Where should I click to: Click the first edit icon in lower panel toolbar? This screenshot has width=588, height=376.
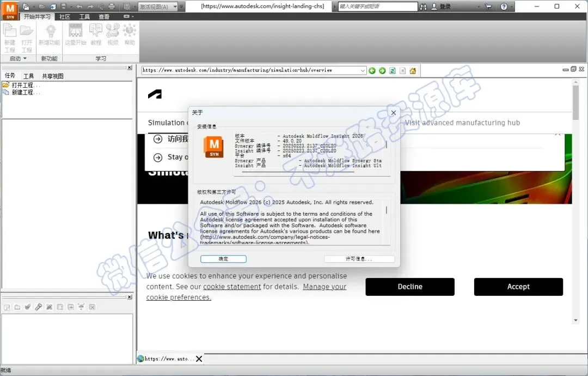point(7,307)
